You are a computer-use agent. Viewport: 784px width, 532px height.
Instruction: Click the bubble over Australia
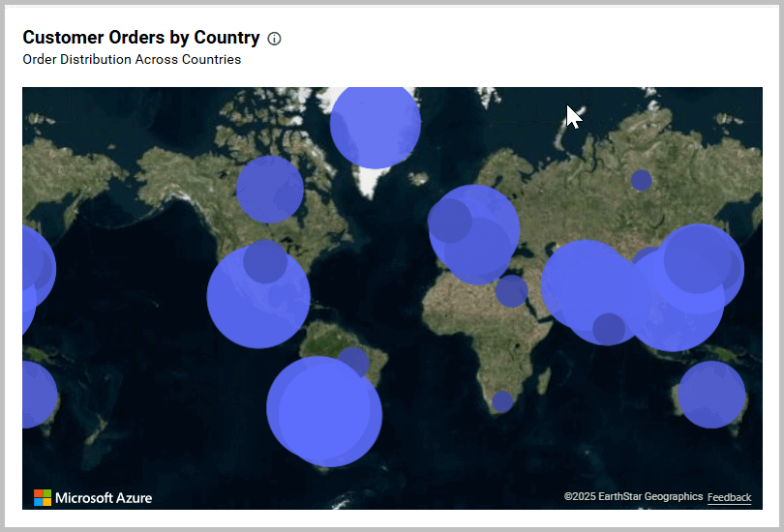[711, 395]
